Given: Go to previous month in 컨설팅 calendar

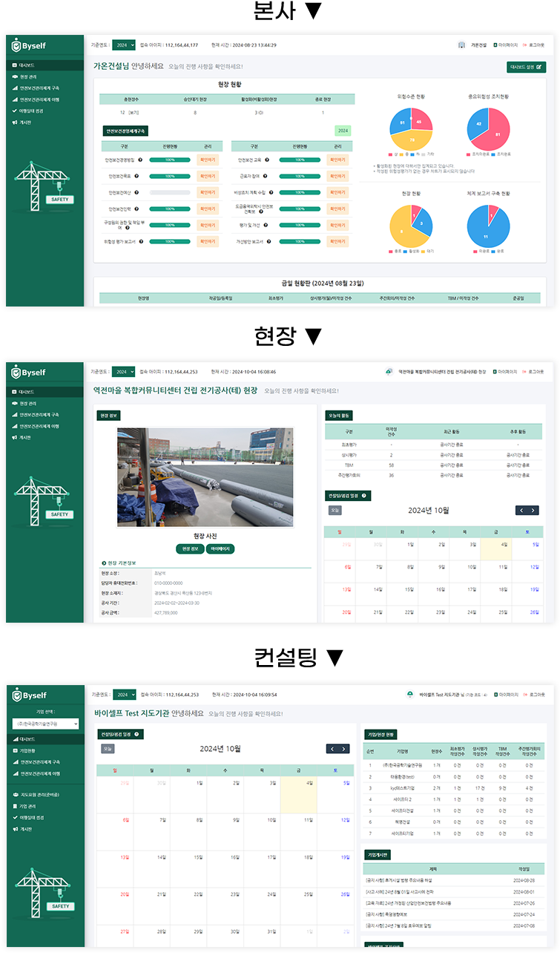Looking at the screenshot, I should coord(332,749).
